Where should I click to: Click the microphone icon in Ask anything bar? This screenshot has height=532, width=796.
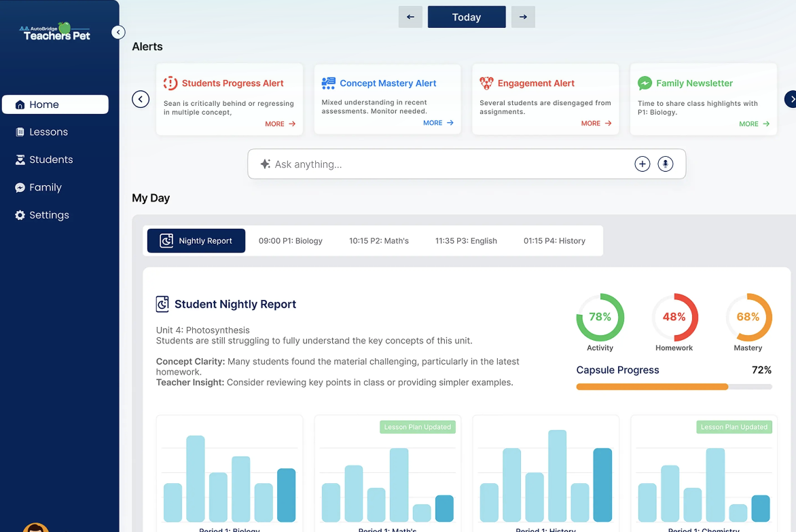point(665,164)
